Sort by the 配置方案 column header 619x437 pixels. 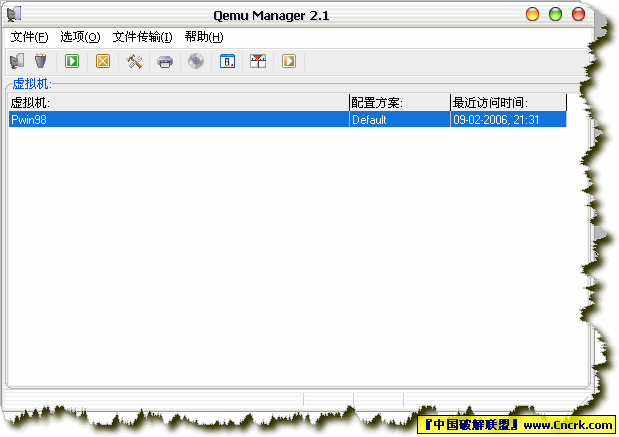[x=400, y=103]
